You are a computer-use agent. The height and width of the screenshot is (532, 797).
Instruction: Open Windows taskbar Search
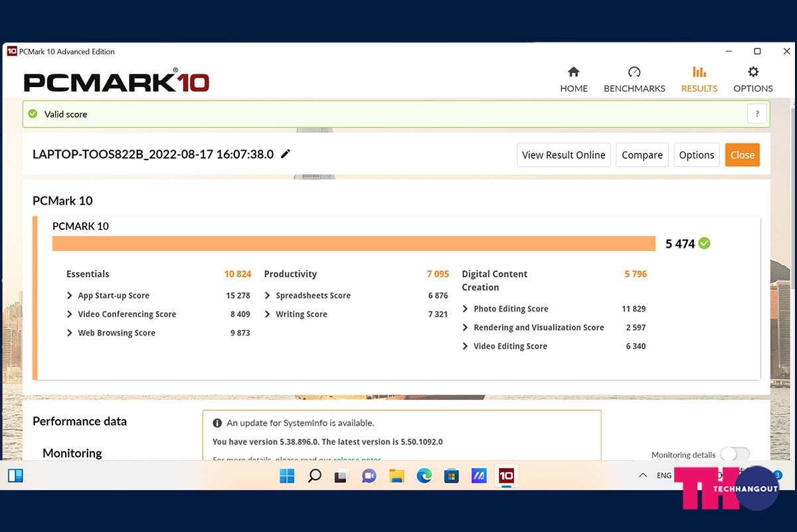tap(315, 476)
